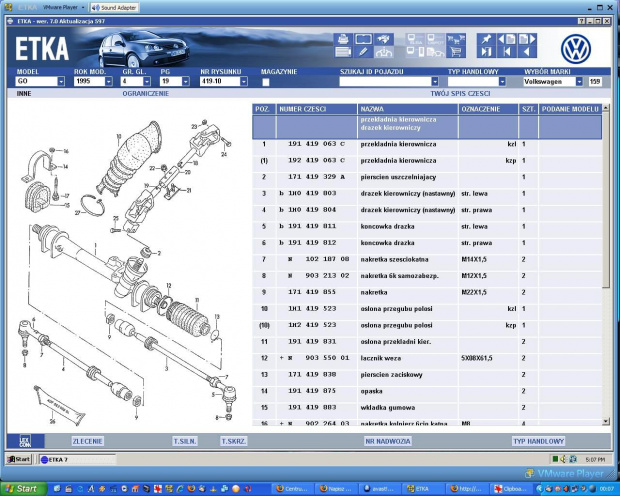The image size is (620, 496).
Task: Click the document with glasses icon
Action: [435, 52]
